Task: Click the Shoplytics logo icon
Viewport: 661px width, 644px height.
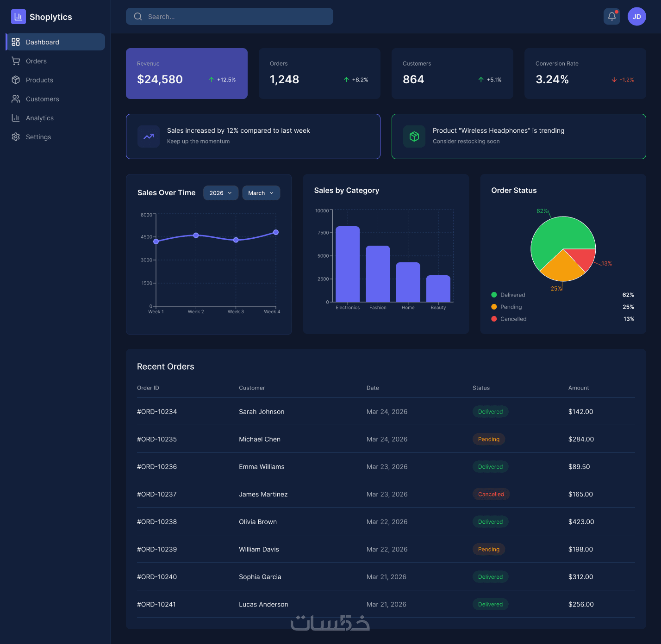Action: coord(19,17)
